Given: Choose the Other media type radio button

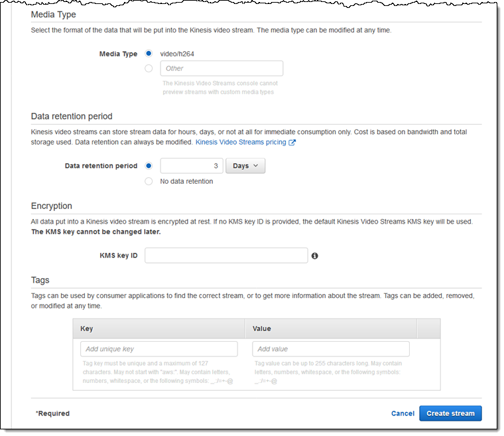Looking at the screenshot, I should pyautogui.click(x=149, y=68).
